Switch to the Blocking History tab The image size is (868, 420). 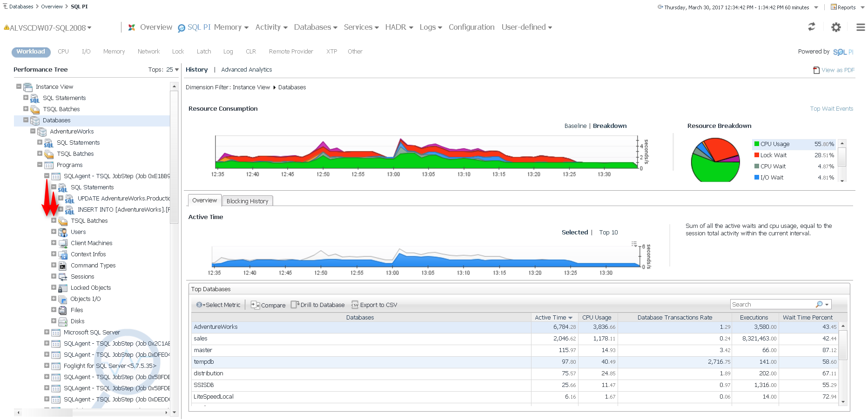(247, 201)
